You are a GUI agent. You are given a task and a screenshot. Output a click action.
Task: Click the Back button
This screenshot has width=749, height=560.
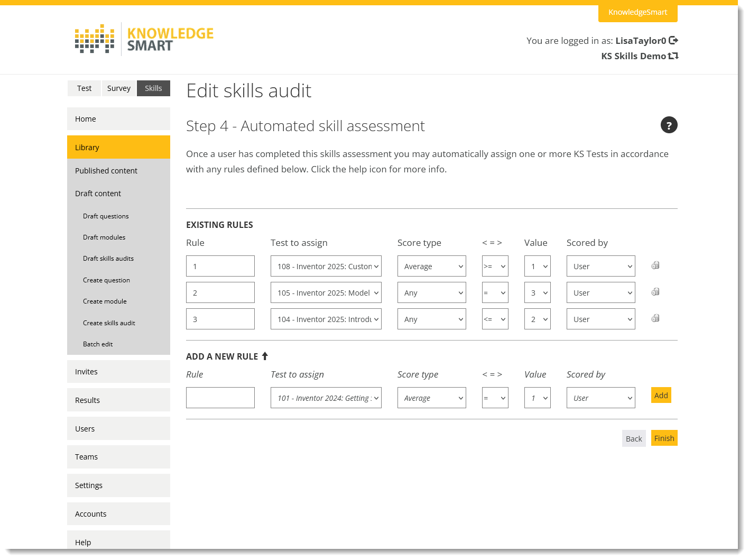(634, 438)
